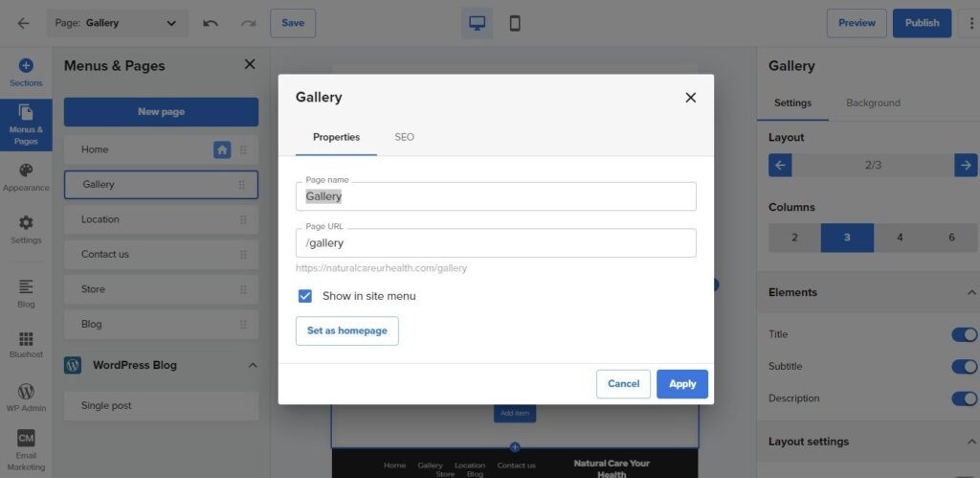Click the Page URL input field
Image resolution: width=980 pixels, height=478 pixels.
[496, 243]
